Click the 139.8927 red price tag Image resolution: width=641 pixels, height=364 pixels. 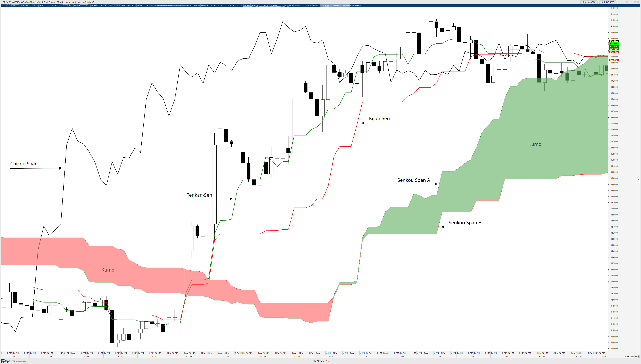click(x=614, y=60)
